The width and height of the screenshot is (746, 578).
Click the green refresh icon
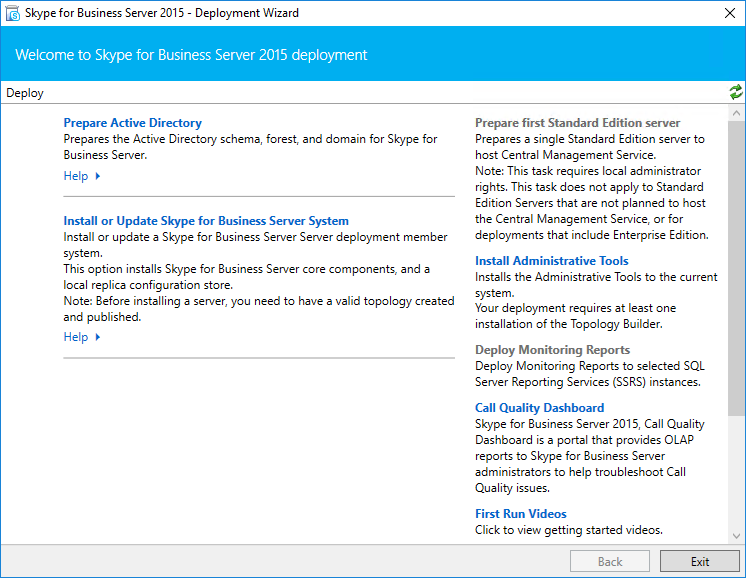coord(736,93)
